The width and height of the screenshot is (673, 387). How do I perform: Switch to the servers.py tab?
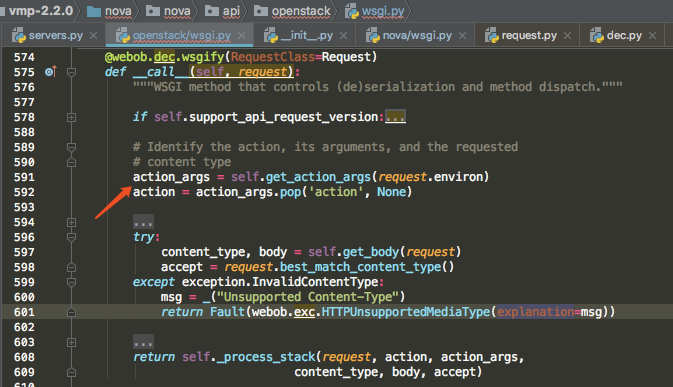[48, 36]
